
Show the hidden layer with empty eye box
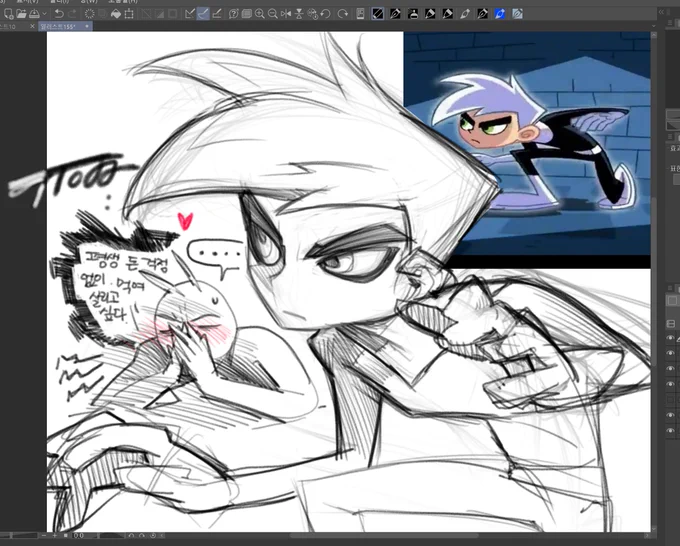pyautogui.click(x=670, y=399)
